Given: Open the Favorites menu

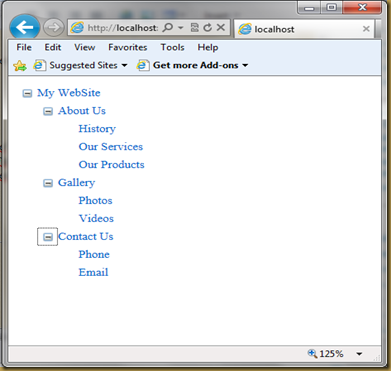Looking at the screenshot, I should point(128,47).
